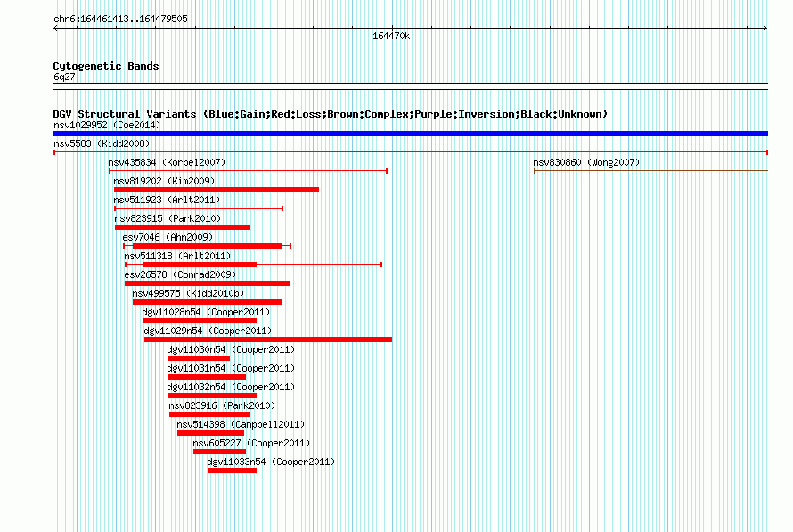793x532 pixels.
Task: Click the nsv435834 (Korbel2007) label
Action: tap(167, 162)
